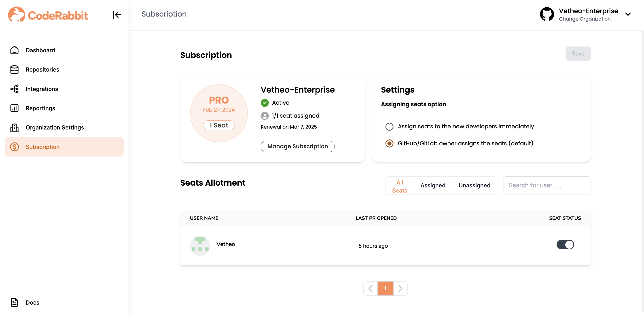This screenshot has width=644, height=318.
Task: Click the 1 Seat pill badge
Action: [x=219, y=125]
